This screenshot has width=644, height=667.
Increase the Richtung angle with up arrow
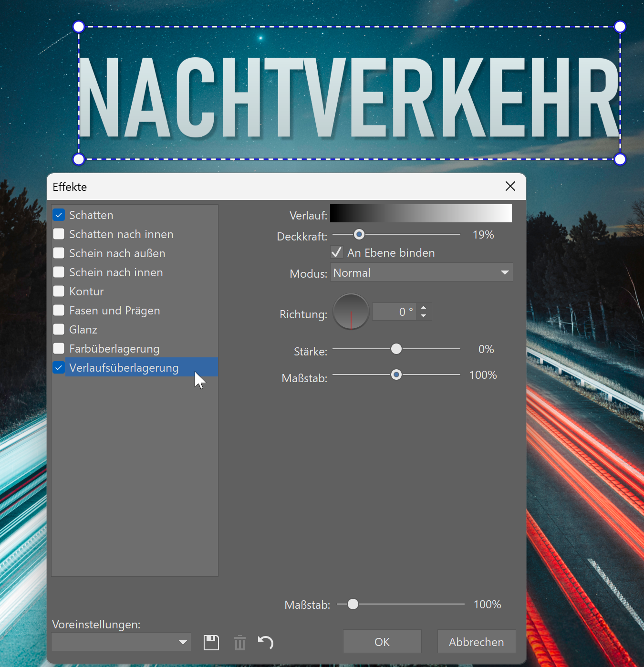click(424, 308)
